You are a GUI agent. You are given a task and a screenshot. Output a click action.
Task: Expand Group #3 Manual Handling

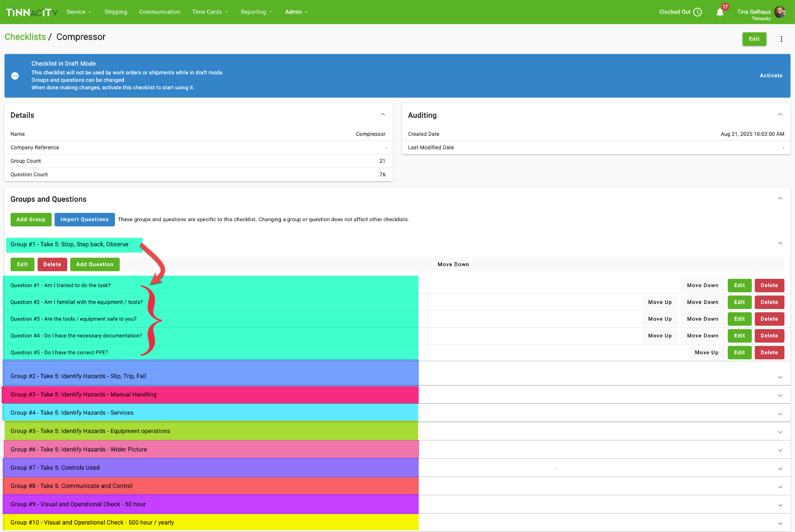780,396
